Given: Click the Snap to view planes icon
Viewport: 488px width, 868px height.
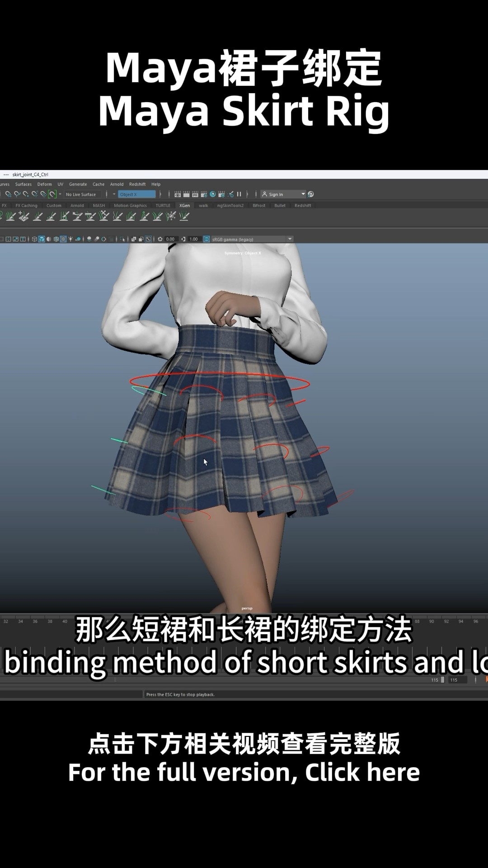Looking at the screenshot, I should 43,194.
